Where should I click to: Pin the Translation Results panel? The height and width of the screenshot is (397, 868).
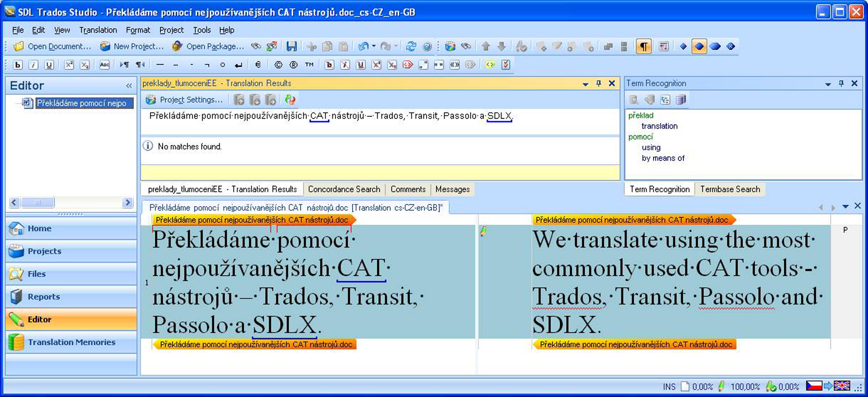point(599,83)
